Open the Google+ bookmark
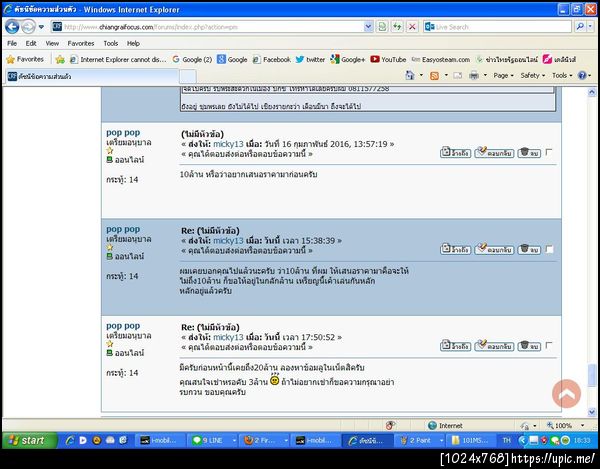The width and height of the screenshot is (600, 469). [348, 59]
